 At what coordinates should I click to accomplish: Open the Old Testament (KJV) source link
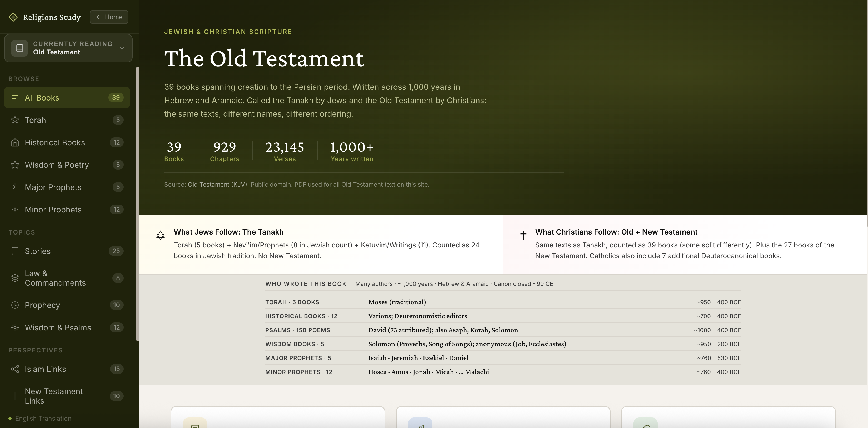pos(217,185)
